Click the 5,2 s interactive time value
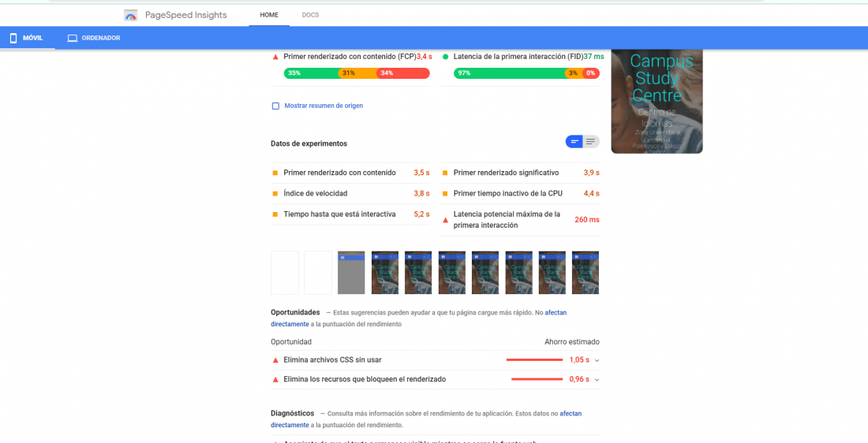Viewport: 868px width, 443px height. (422, 214)
